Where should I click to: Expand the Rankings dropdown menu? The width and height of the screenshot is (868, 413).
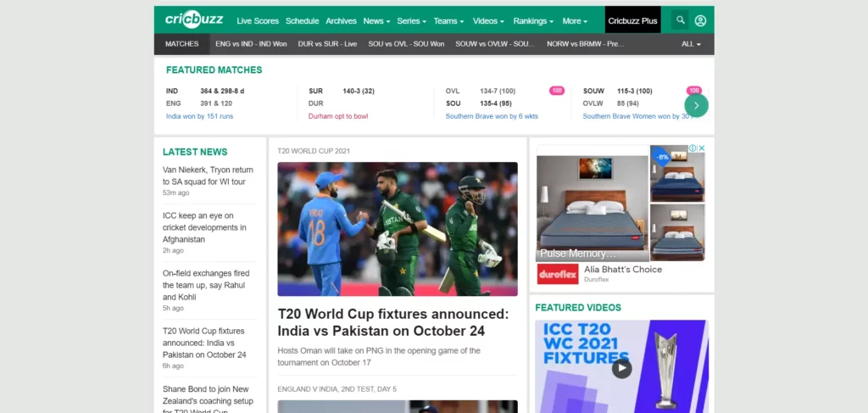pyautogui.click(x=533, y=21)
